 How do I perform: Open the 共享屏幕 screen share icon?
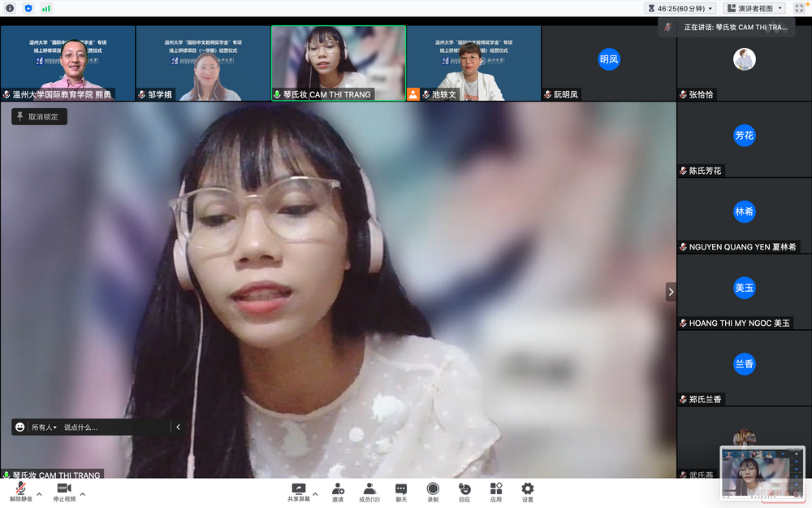coord(298,488)
